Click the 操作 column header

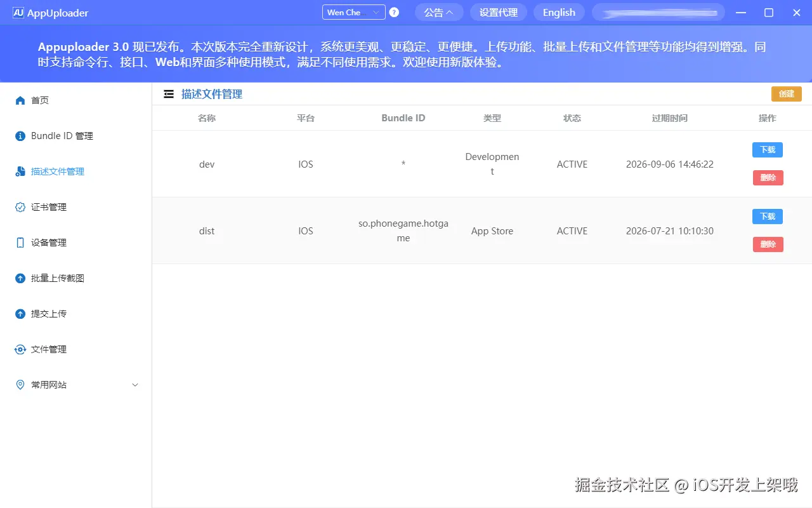click(x=768, y=118)
